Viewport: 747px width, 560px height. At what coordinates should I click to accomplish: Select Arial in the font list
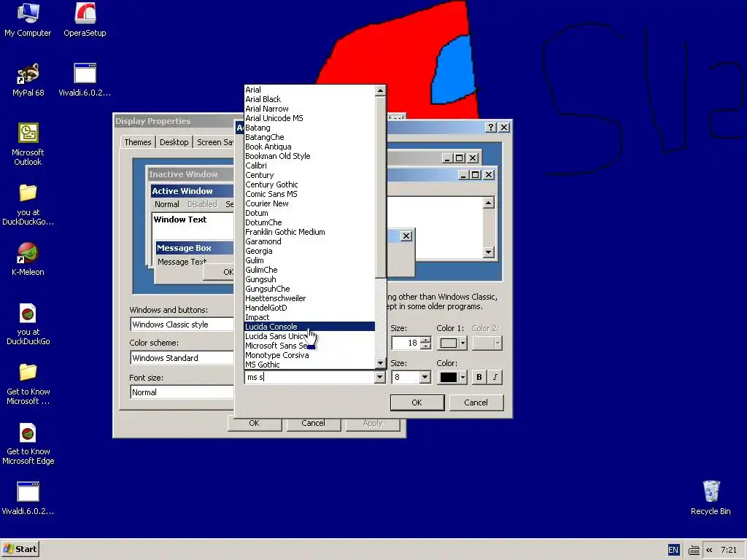(309, 90)
